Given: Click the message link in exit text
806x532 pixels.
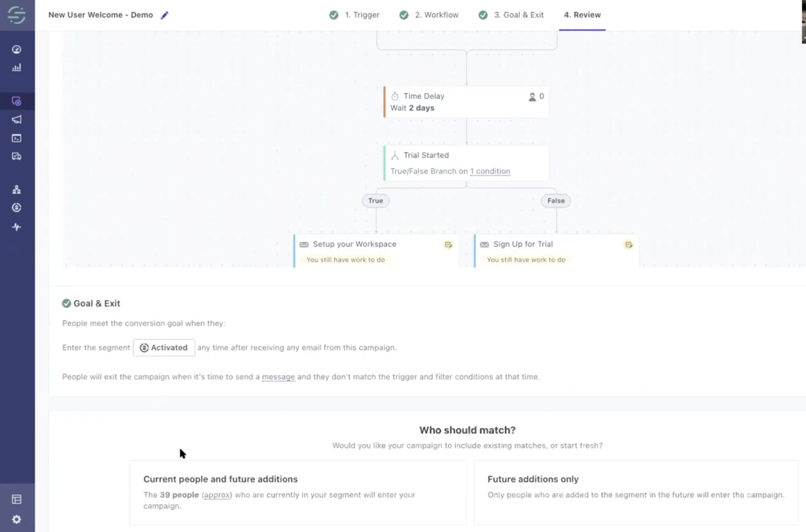Looking at the screenshot, I should (278, 377).
